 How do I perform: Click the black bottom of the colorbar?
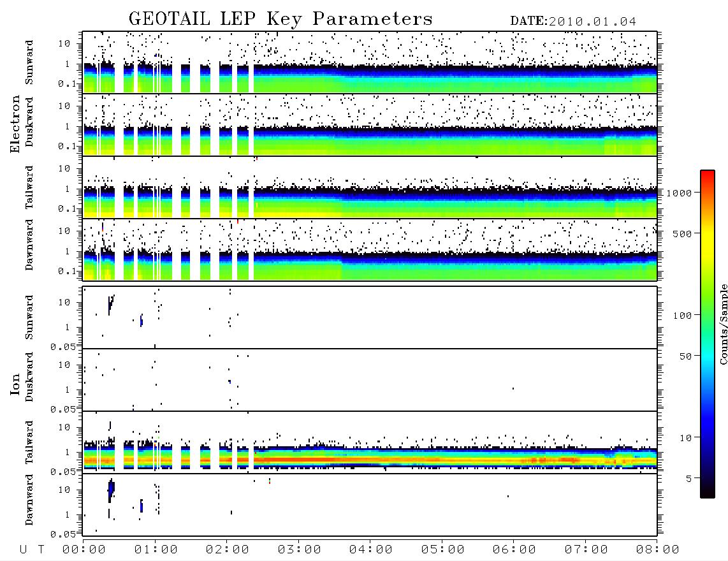[x=708, y=492]
